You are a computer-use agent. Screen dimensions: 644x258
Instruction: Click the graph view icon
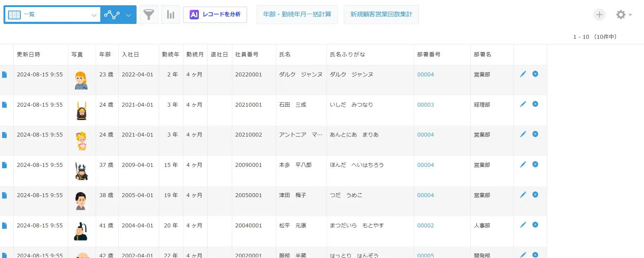pos(112,15)
